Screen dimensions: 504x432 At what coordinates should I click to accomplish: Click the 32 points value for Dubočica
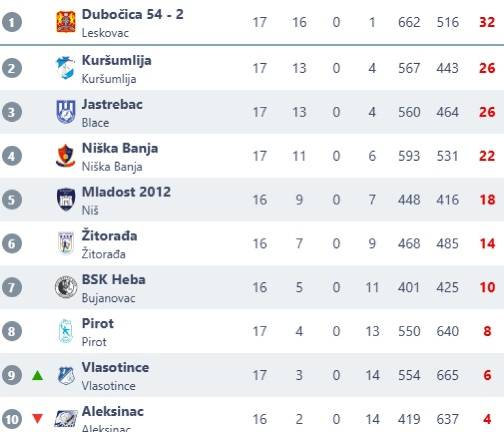click(x=487, y=22)
